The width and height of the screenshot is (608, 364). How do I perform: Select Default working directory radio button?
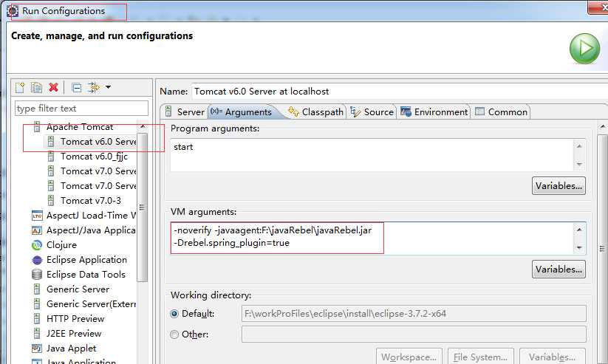pyautogui.click(x=174, y=314)
